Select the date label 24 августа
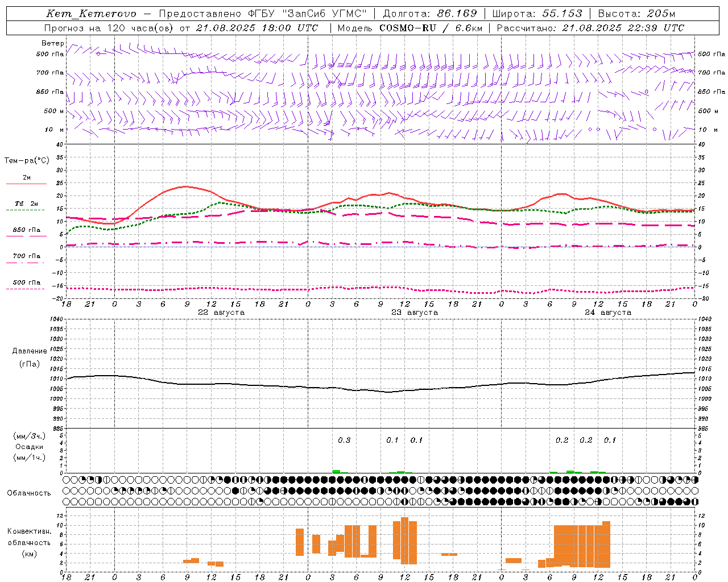 click(608, 313)
